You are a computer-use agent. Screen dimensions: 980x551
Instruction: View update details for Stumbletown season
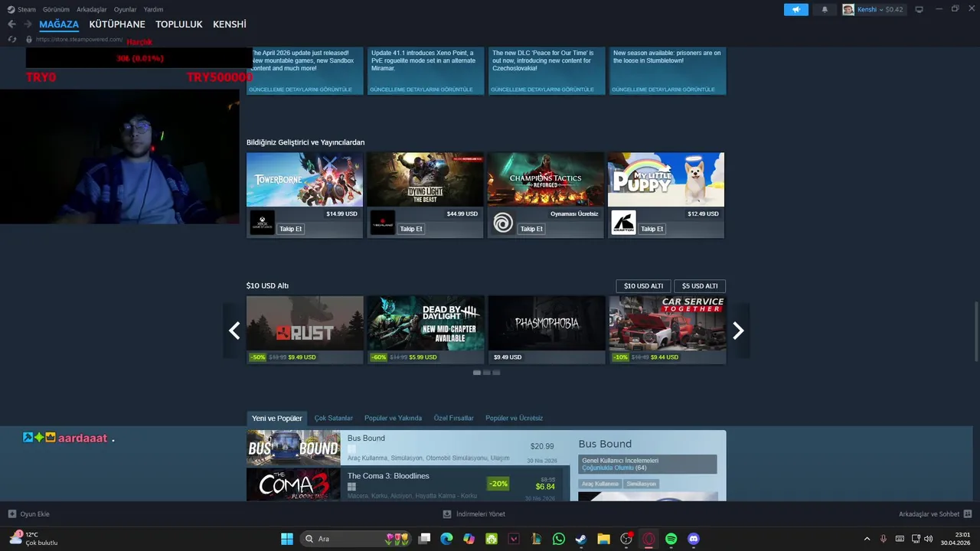click(663, 90)
